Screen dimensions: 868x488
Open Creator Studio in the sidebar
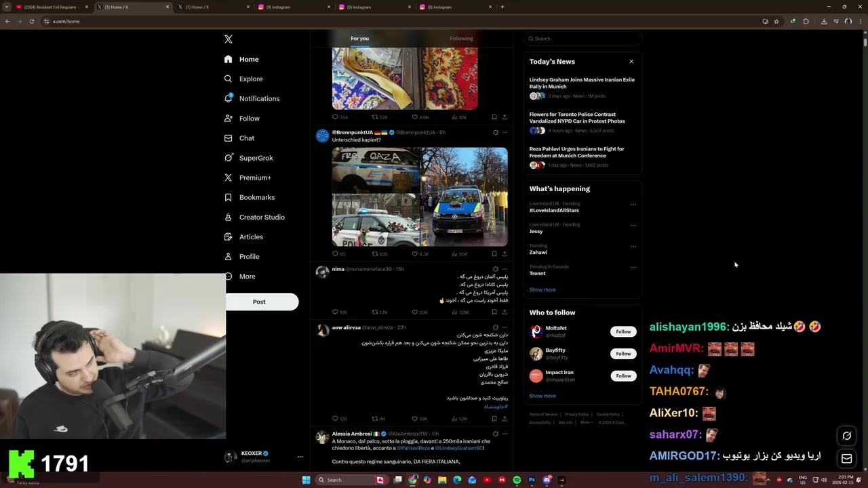pos(254,217)
